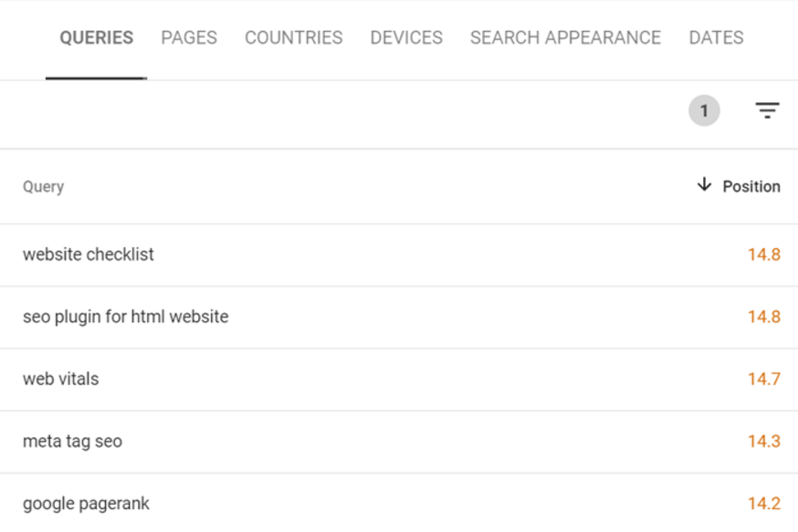
Task: Return to the QUERIES tab
Action: 96,37
